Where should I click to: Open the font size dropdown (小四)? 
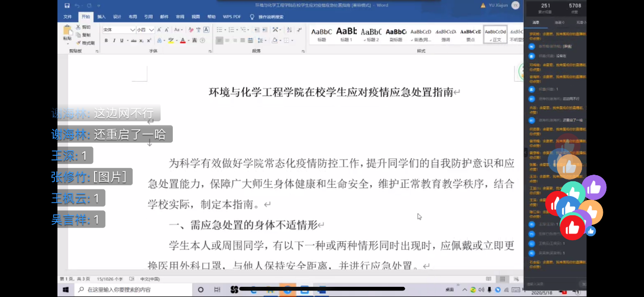151,30
